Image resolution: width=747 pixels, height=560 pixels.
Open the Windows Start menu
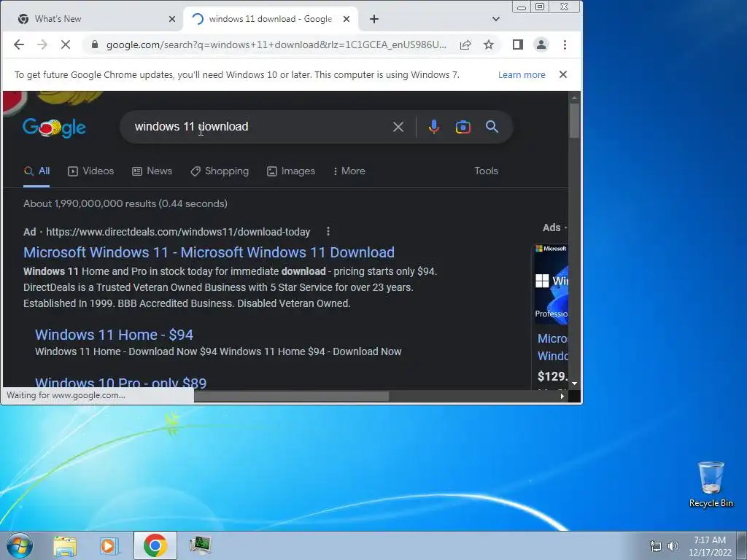point(20,545)
